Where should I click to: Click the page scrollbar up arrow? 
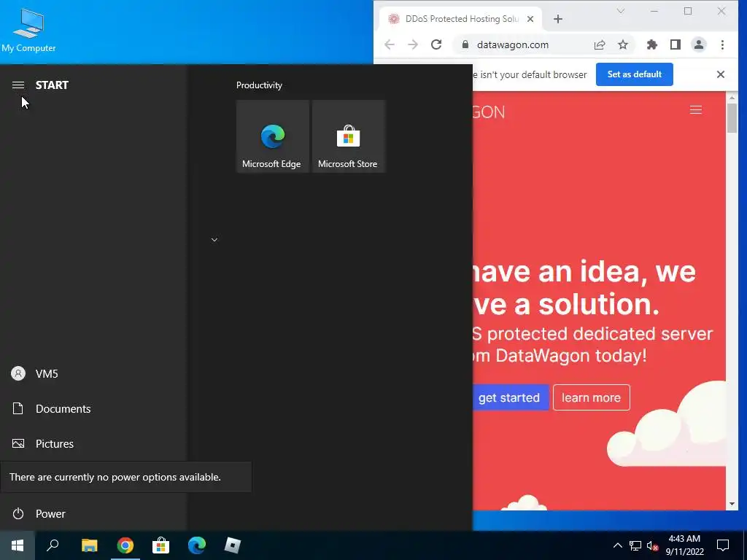[732, 98]
